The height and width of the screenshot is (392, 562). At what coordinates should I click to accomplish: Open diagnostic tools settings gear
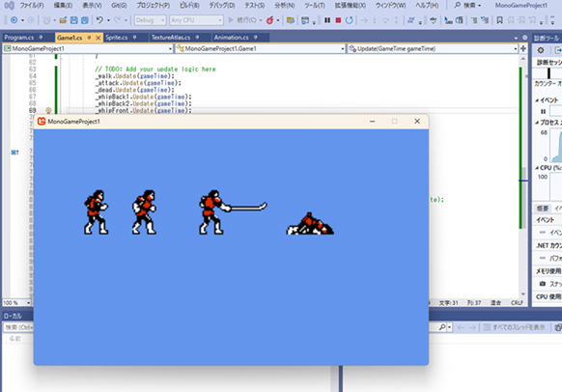tap(541, 50)
